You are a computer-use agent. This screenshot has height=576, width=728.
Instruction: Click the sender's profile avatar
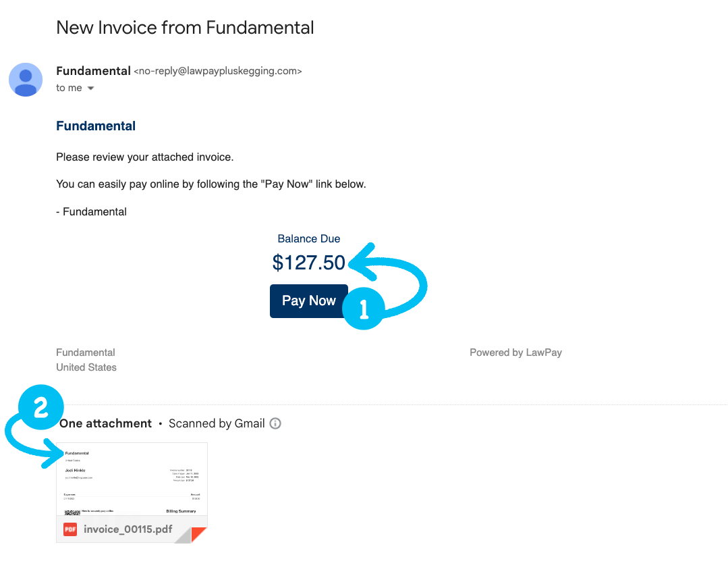pos(25,79)
